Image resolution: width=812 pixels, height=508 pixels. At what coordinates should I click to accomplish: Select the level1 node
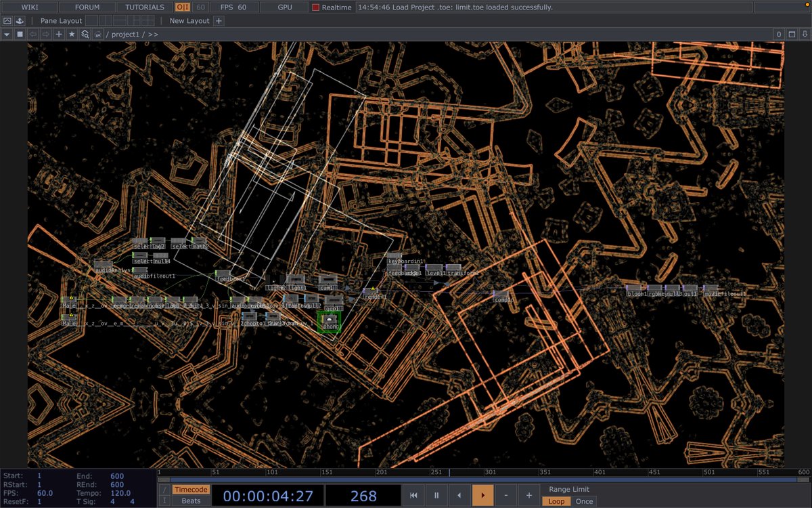(x=434, y=270)
